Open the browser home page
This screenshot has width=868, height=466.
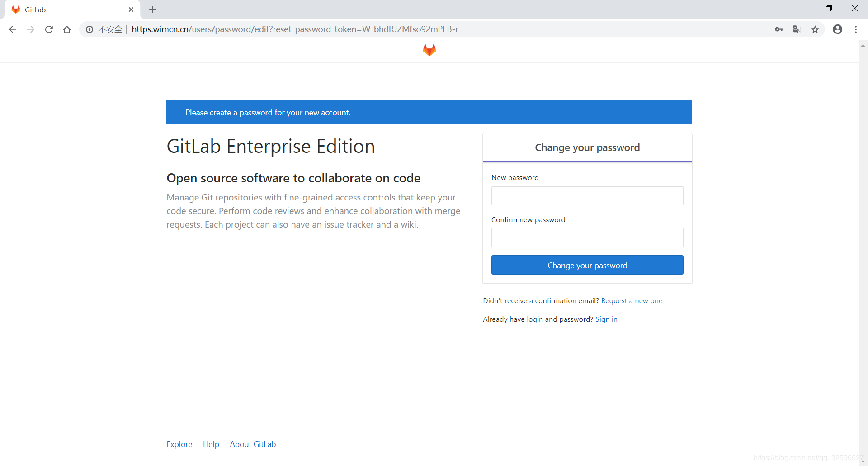coord(67,29)
